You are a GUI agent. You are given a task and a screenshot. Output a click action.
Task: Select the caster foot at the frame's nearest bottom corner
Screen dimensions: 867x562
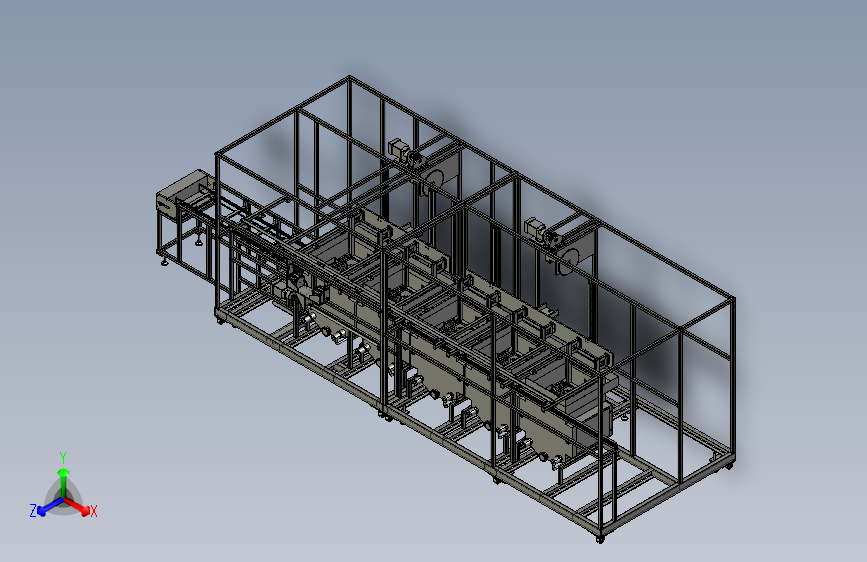pos(600,538)
